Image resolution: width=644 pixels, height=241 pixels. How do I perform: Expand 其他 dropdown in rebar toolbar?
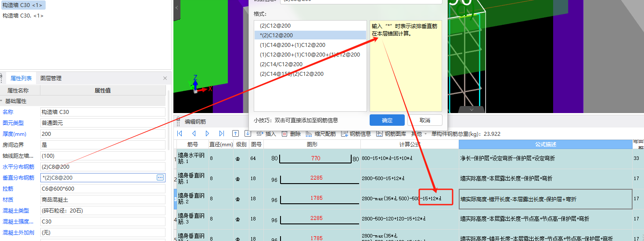pos(418,134)
